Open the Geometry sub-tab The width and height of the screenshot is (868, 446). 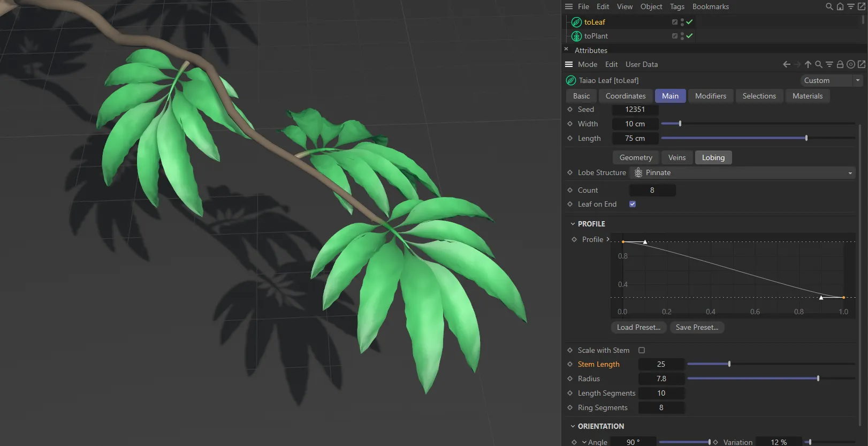pos(636,157)
